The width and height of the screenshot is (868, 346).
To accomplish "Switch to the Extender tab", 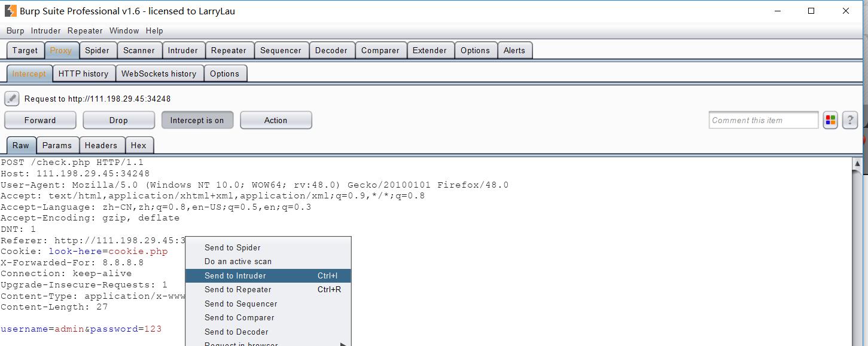I will click(x=430, y=50).
